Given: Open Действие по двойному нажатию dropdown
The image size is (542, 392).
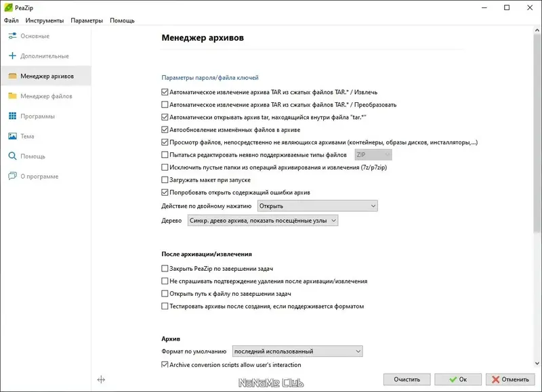Looking at the screenshot, I should (x=316, y=206).
